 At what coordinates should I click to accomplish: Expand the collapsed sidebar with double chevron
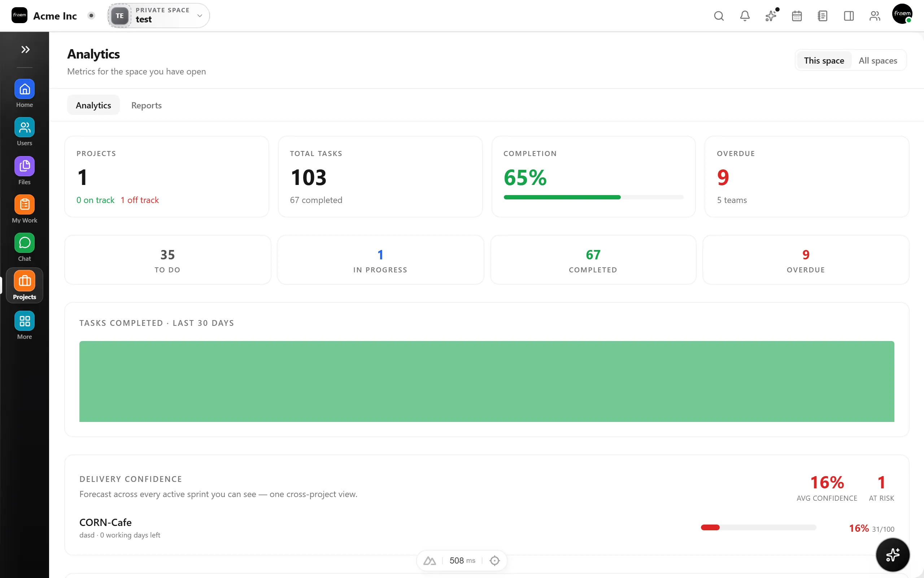point(25,49)
